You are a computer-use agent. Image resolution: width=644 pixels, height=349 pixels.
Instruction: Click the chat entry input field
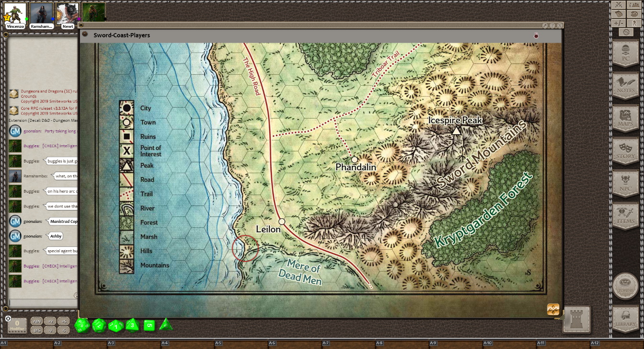(x=43, y=302)
